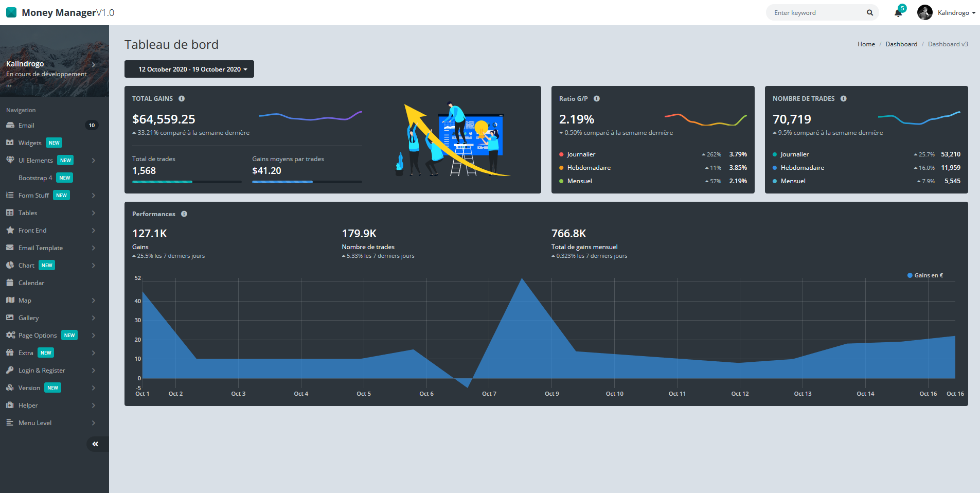Collapse sidebar with double-chevron button

(x=95, y=444)
